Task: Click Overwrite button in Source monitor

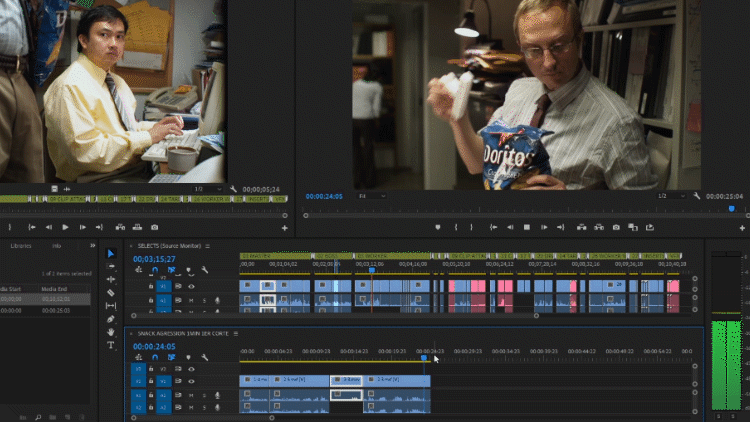Action: [137, 227]
